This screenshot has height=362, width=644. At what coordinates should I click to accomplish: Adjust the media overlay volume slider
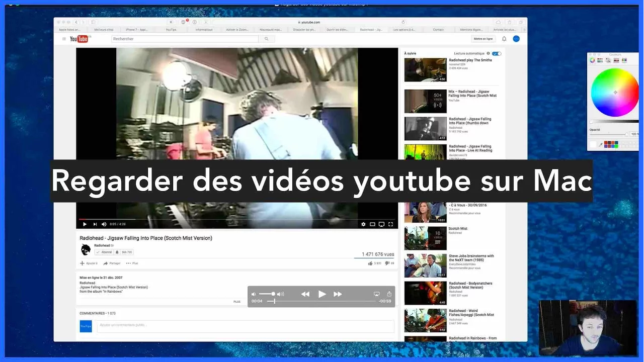[x=267, y=294]
